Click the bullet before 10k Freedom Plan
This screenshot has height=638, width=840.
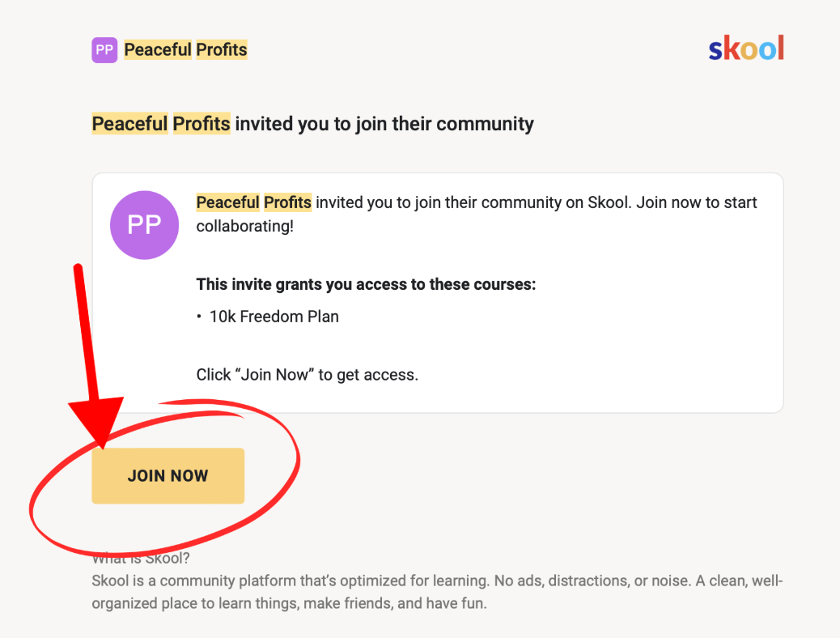[199, 317]
